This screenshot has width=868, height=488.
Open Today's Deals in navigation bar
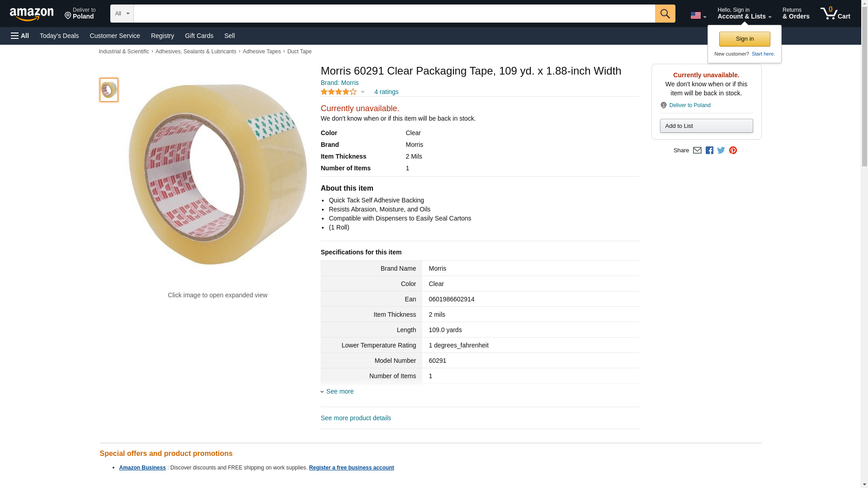59,36
